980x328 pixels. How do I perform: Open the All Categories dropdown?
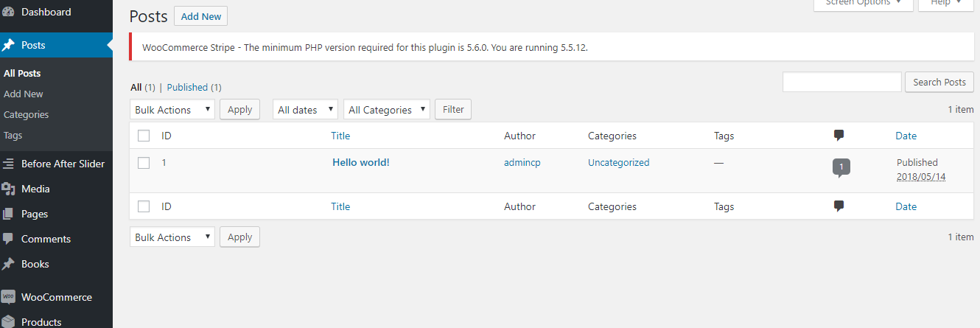coord(387,110)
